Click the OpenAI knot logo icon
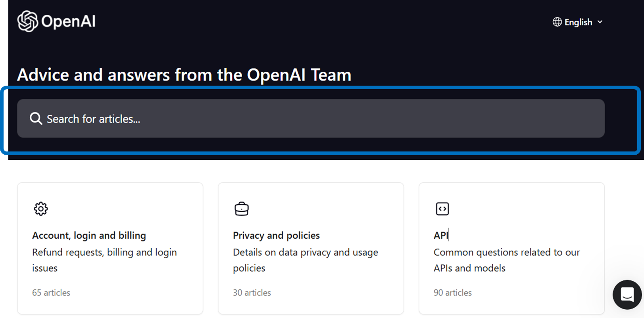The image size is (644, 318). click(x=27, y=21)
